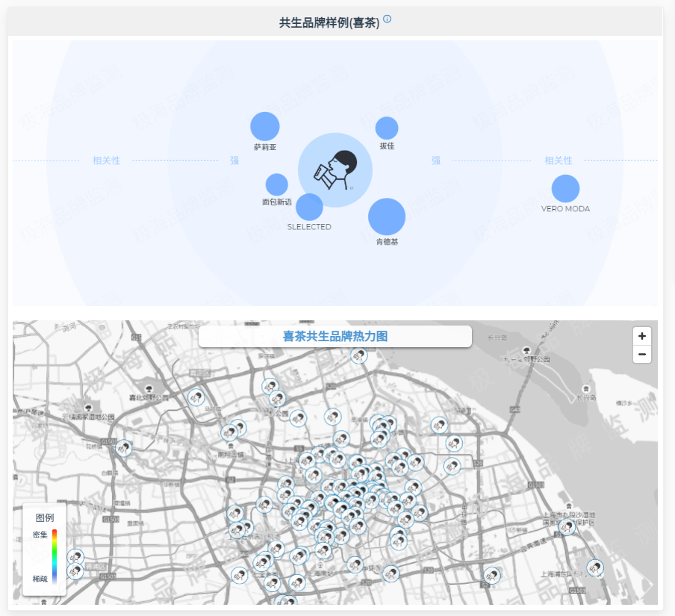Click the 稀疏 legend label

40,579
